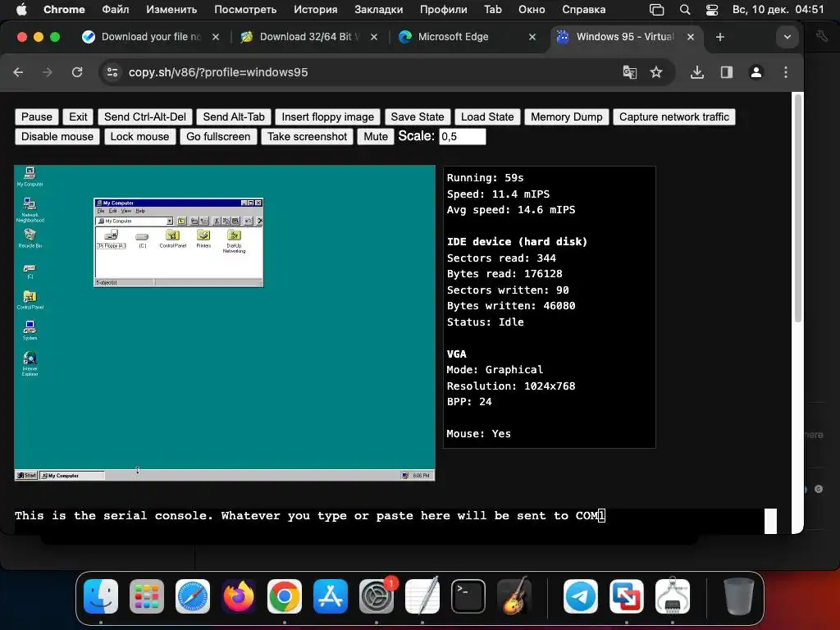840x630 pixels.
Task: Click the Chrome address bar URL
Action: tap(218, 72)
